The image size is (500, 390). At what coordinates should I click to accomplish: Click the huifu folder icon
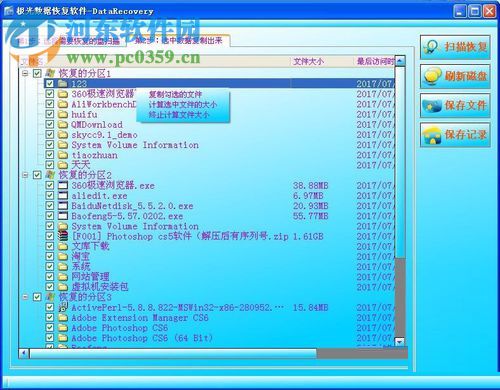coord(63,114)
